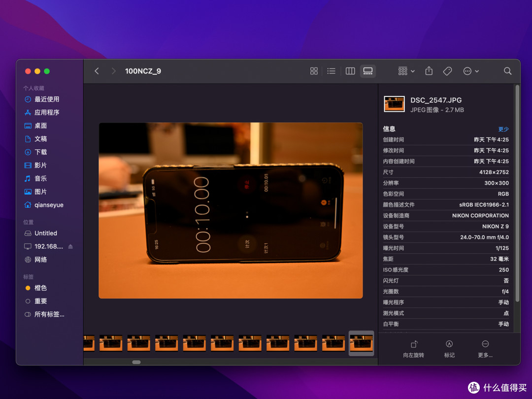Click the 4128×2752 dimensions value

494,172
